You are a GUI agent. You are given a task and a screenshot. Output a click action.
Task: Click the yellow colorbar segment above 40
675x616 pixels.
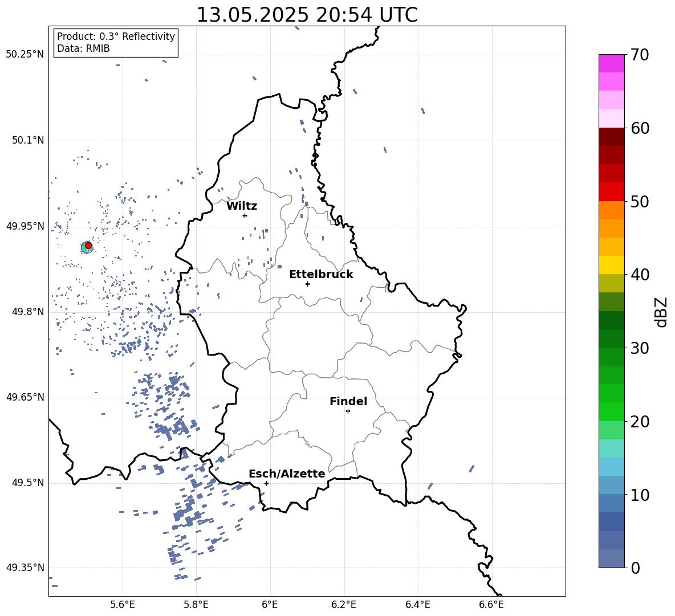tap(612, 265)
